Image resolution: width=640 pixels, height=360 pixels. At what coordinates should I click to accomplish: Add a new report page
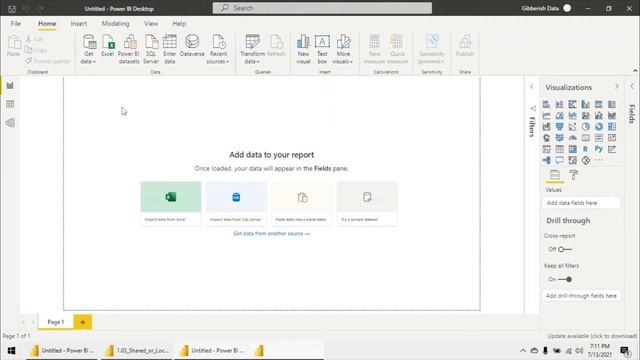[83, 322]
